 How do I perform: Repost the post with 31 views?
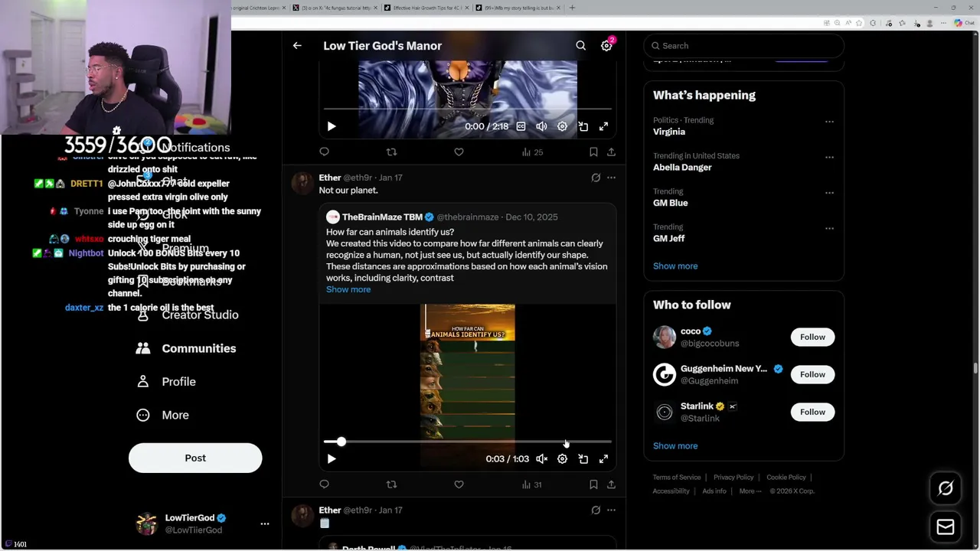click(392, 484)
